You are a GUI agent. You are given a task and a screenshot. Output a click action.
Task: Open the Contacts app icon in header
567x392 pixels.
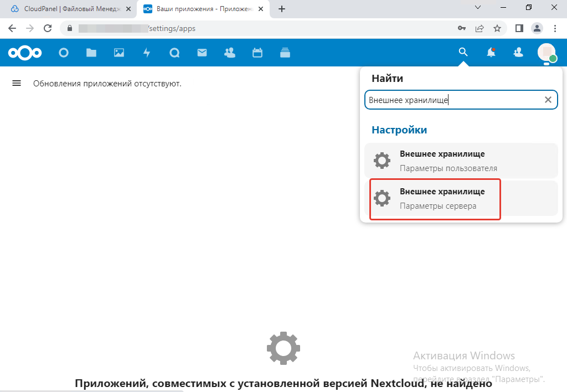click(229, 53)
